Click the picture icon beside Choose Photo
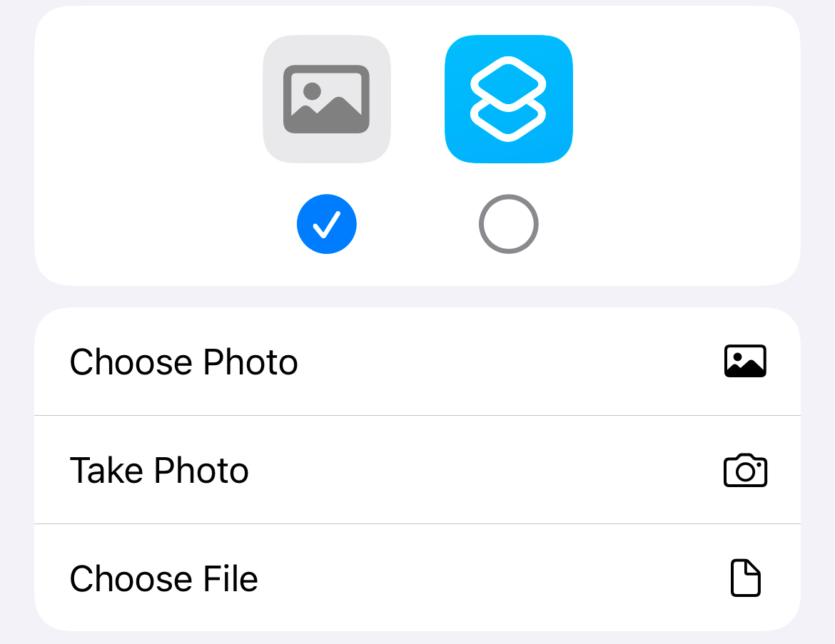 [x=745, y=362]
